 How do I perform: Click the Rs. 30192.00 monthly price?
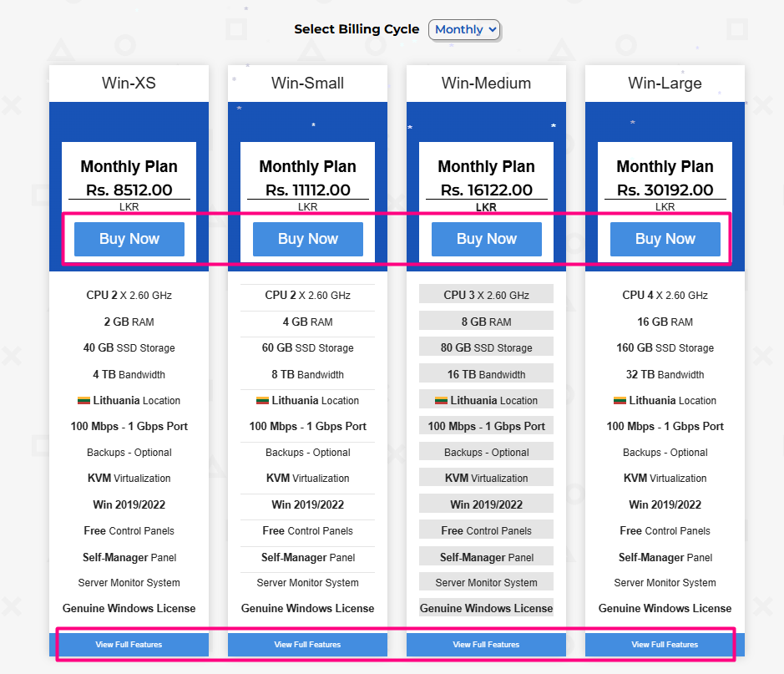click(665, 190)
